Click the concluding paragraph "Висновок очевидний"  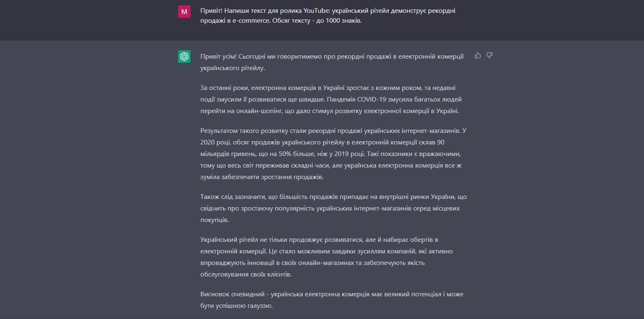[x=332, y=300]
